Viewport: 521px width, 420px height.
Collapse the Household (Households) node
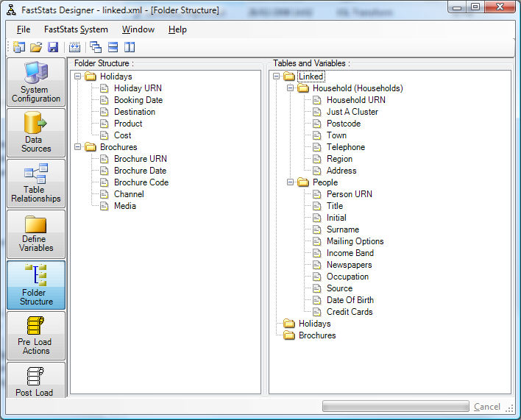pos(290,88)
